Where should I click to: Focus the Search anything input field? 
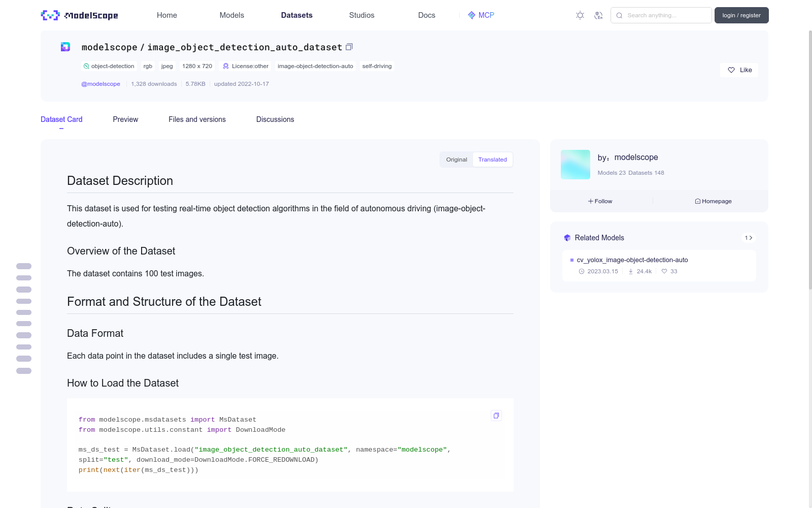661,15
